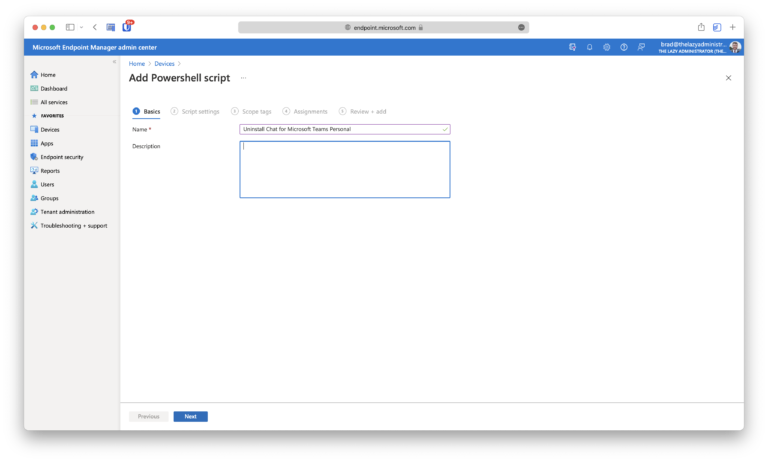Open Users in the sidebar

[x=43, y=185]
